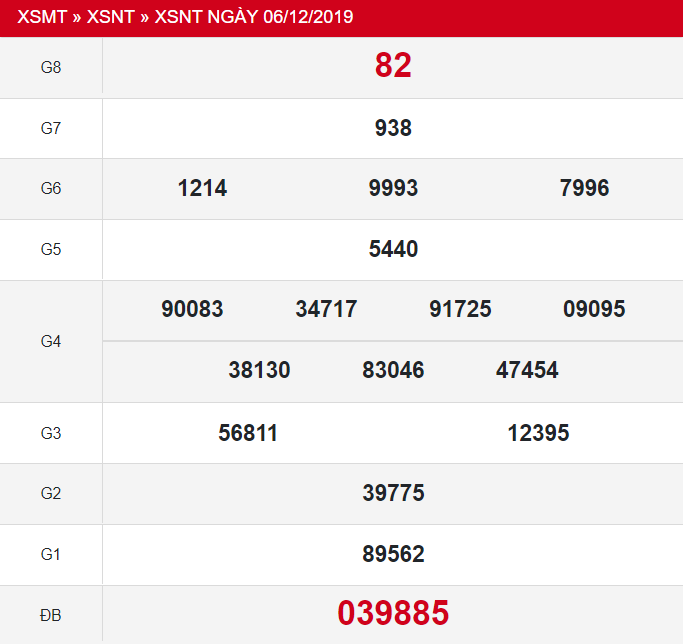Click G6 result number 9993
The height and width of the screenshot is (644, 683).
393,188
